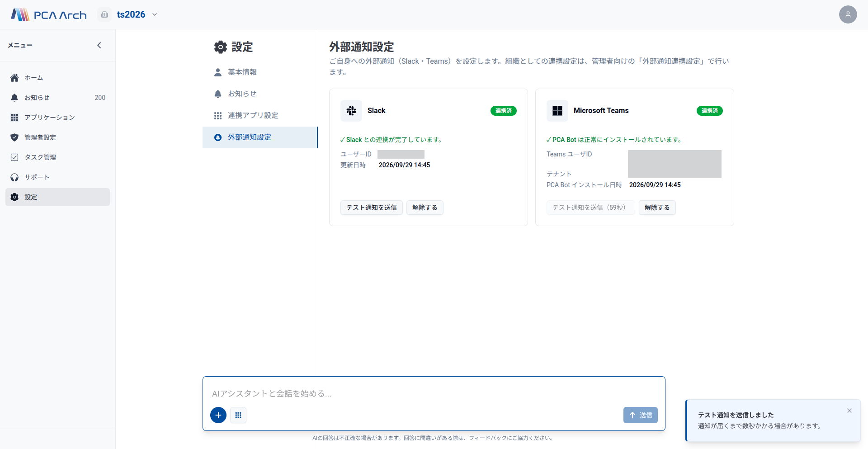The width and height of the screenshot is (868, 449).
Task: Click 解除する on the Microsoft Teams card
Action: (657, 208)
